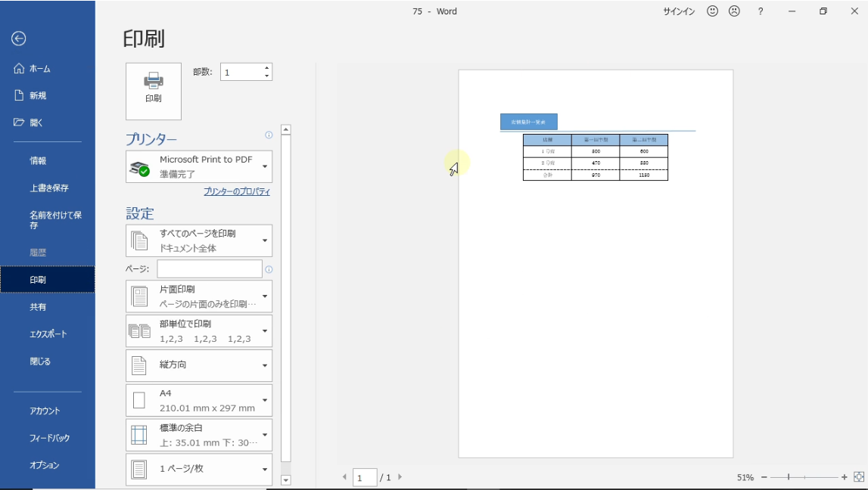Click the back arrow to exit Backstage

tap(19, 39)
